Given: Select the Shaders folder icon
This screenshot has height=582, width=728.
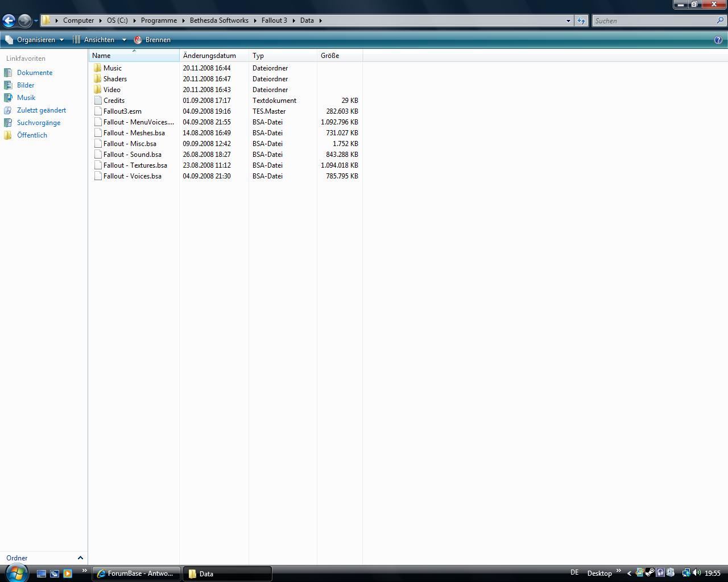Looking at the screenshot, I should [98, 79].
